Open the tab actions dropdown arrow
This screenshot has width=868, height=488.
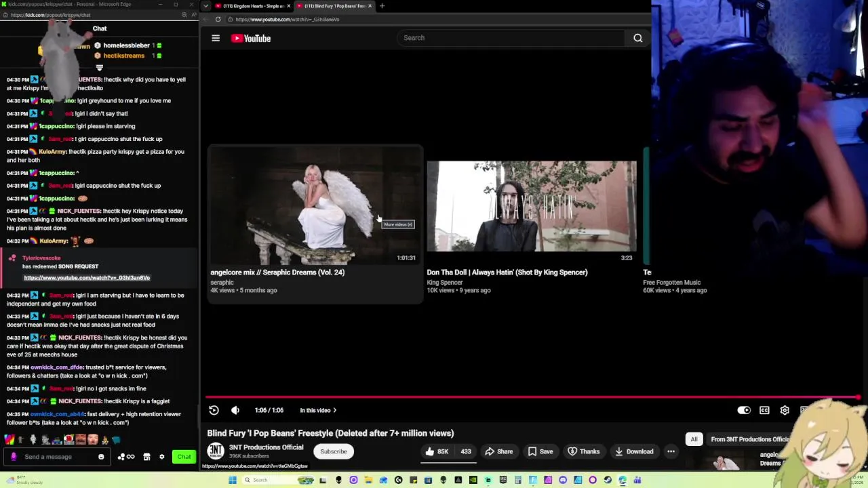pos(205,6)
